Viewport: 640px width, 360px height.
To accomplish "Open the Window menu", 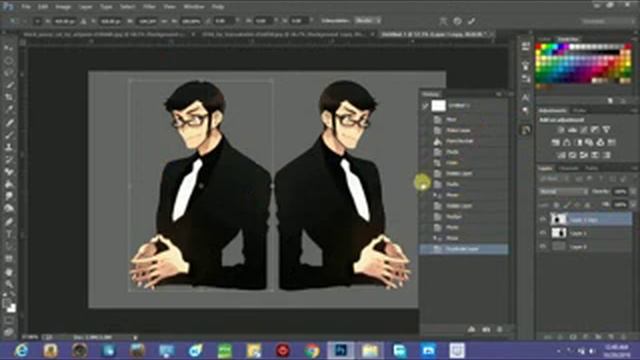I will pyautogui.click(x=194, y=7).
